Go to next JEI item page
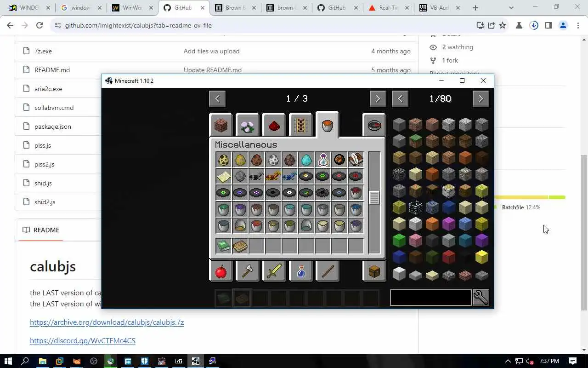Screen dimensions: 588x368 coord(481,98)
